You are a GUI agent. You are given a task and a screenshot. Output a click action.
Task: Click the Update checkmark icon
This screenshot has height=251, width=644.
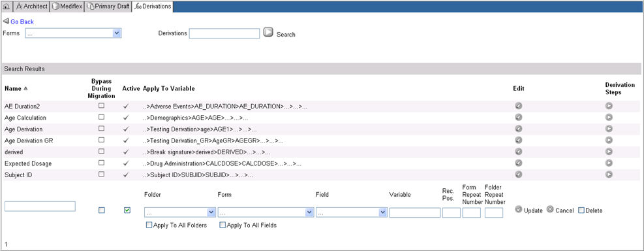518,209
